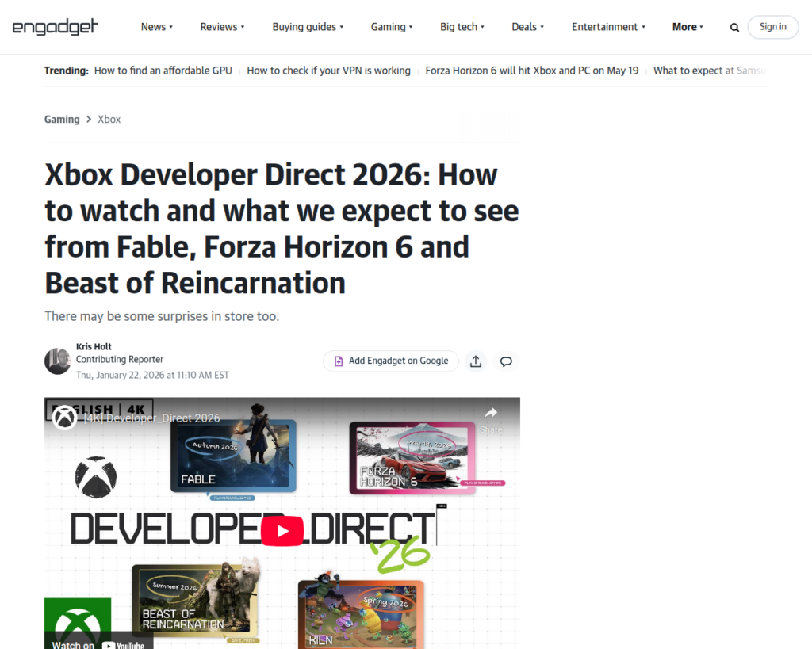Viewport: 812px width, 649px height.
Task: Open the Gaming menu item
Action: (x=392, y=27)
